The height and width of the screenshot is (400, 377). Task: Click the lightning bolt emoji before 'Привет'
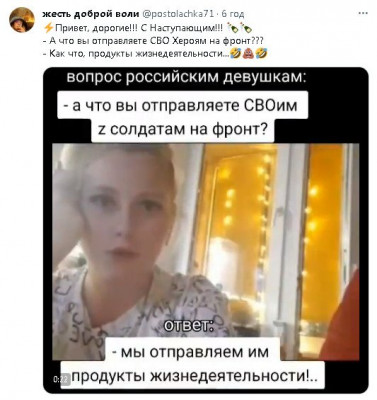[x=48, y=28]
